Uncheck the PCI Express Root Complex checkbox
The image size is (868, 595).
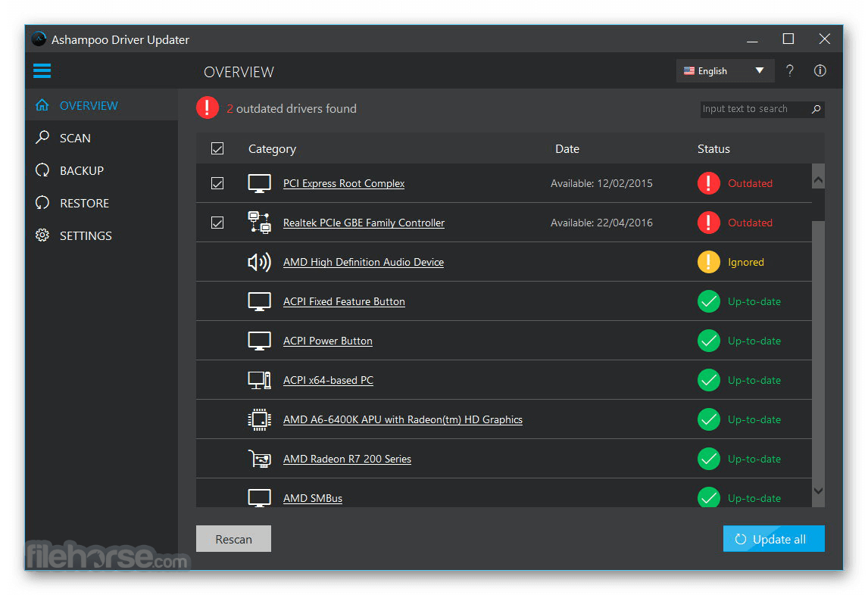(217, 183)
